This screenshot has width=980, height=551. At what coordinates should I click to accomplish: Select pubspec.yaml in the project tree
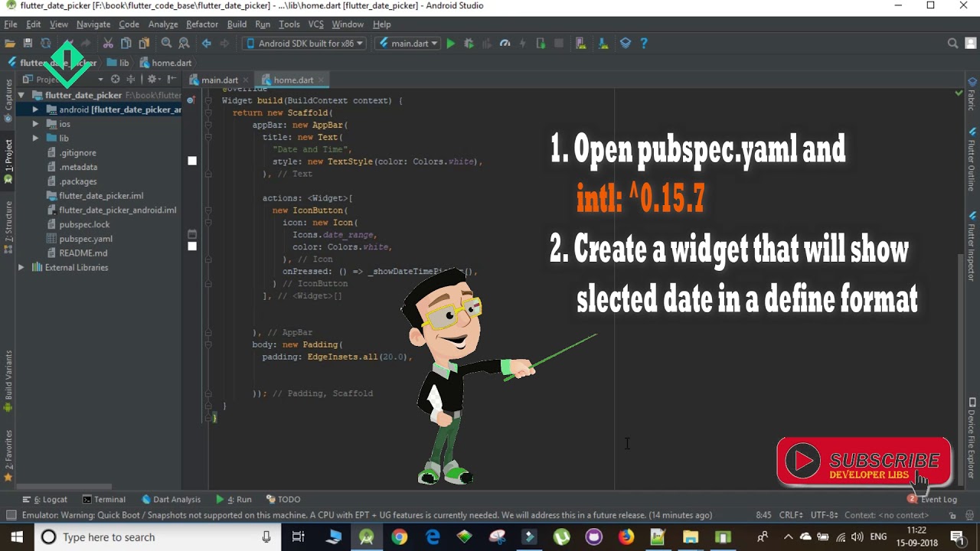[86, 239]
